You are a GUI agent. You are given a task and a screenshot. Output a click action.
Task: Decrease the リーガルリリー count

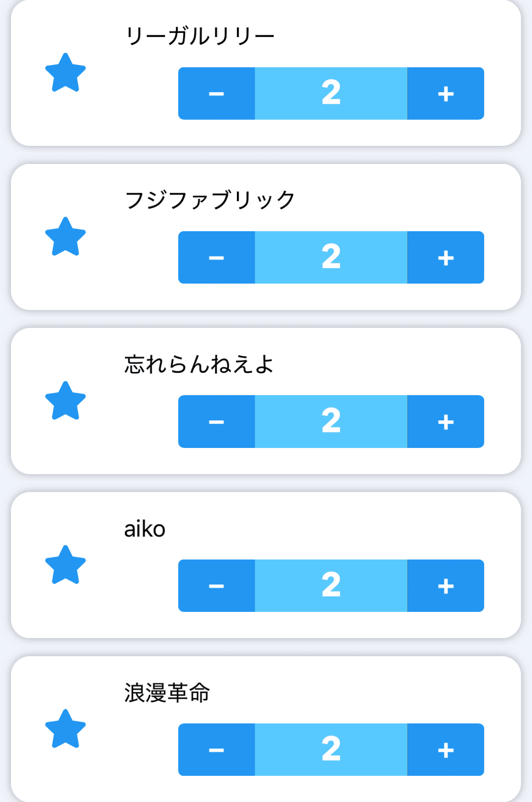coord(217,93)
